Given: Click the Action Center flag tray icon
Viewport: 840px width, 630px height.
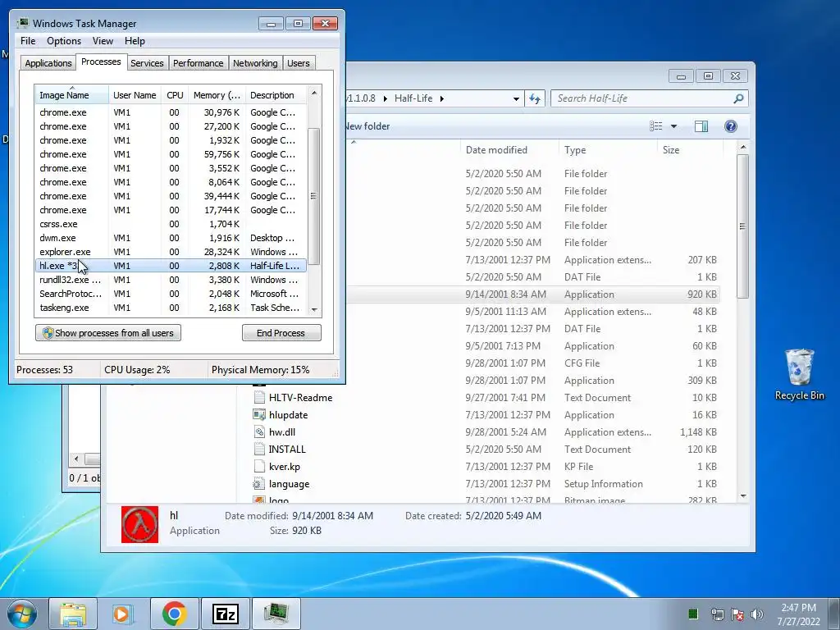Looking at the screenshot, I should pos(737,614).
